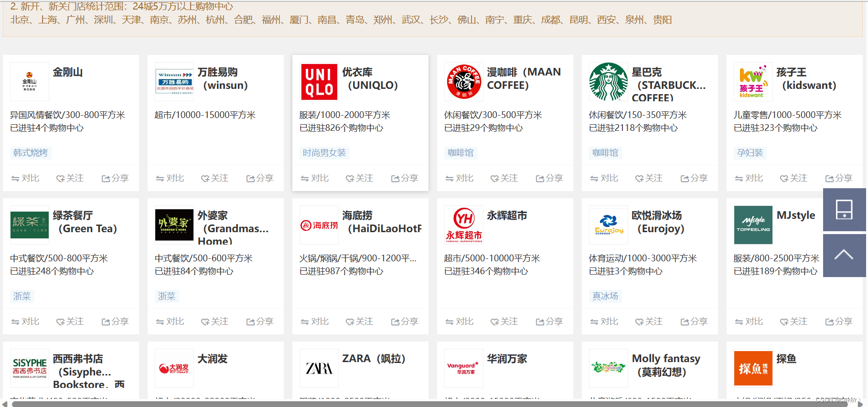Click 浙菜 tag under 外婆家
This screenshot has width=868, height=407.
click(167, 296)
